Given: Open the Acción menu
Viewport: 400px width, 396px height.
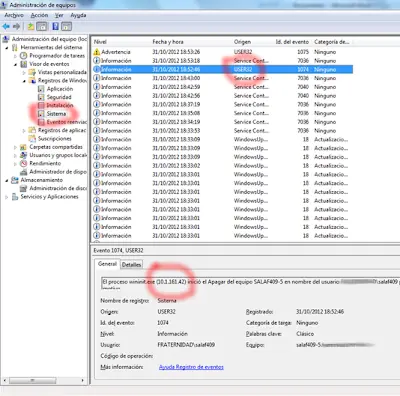Looking at the screenshot, I should pos(39,15).
